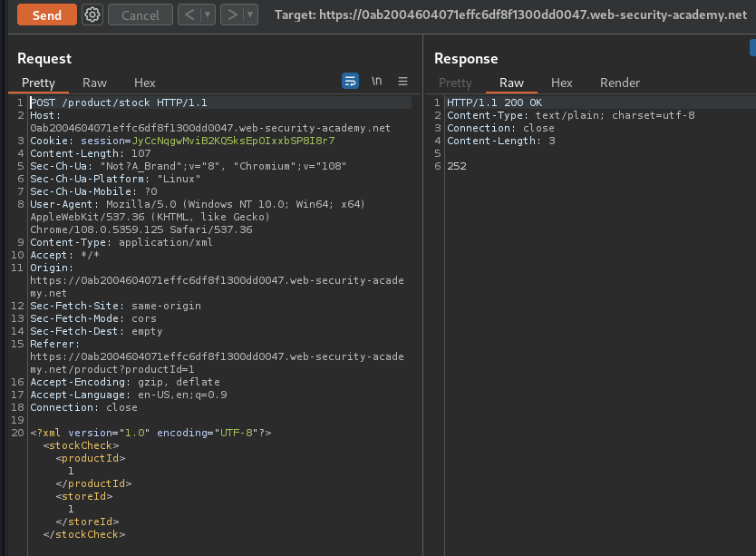The height and width of the screenshot is (556, 756).
Task: Click the Sec-Fetch-Site: same-origin header
Action: (116, 306)
